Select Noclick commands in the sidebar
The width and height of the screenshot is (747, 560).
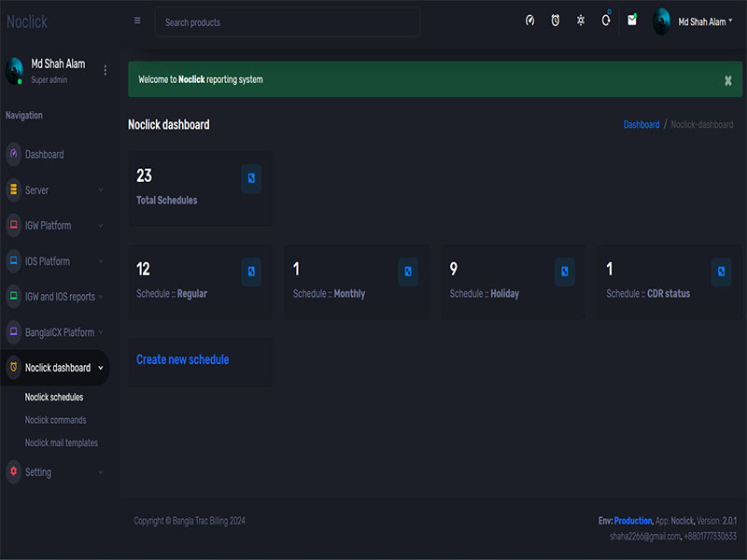55,420
